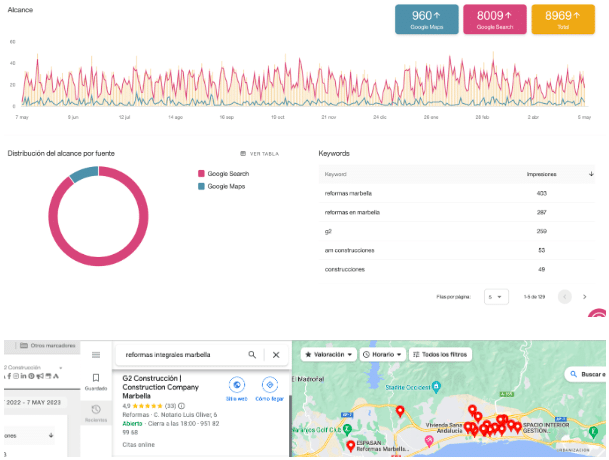The height and width of the screenshot is (460, 609).
Task: Click the search magnifier icon in Maps
Action: coord(252,354)
